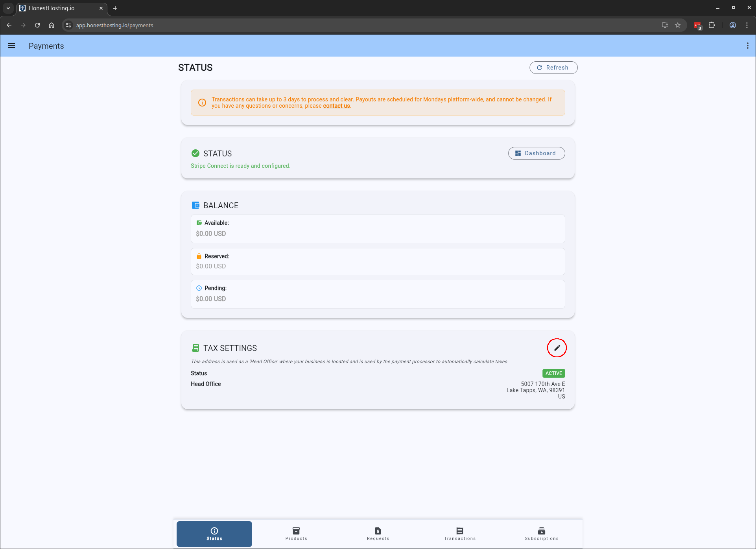Open the hamburger navigation menu
Image resolution: width=756 pixels, height=549 pixels.
coord(11,46)
